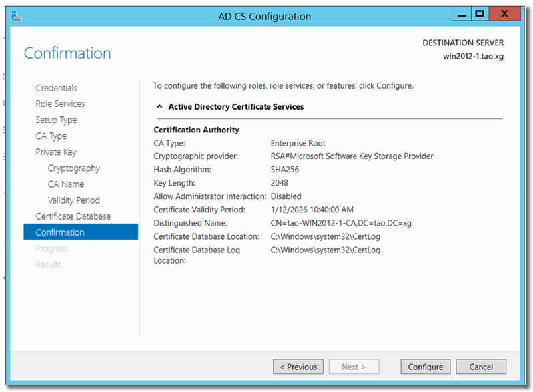
Task: Click the Distinguished Name value text
Action: (x=341, y=223)
